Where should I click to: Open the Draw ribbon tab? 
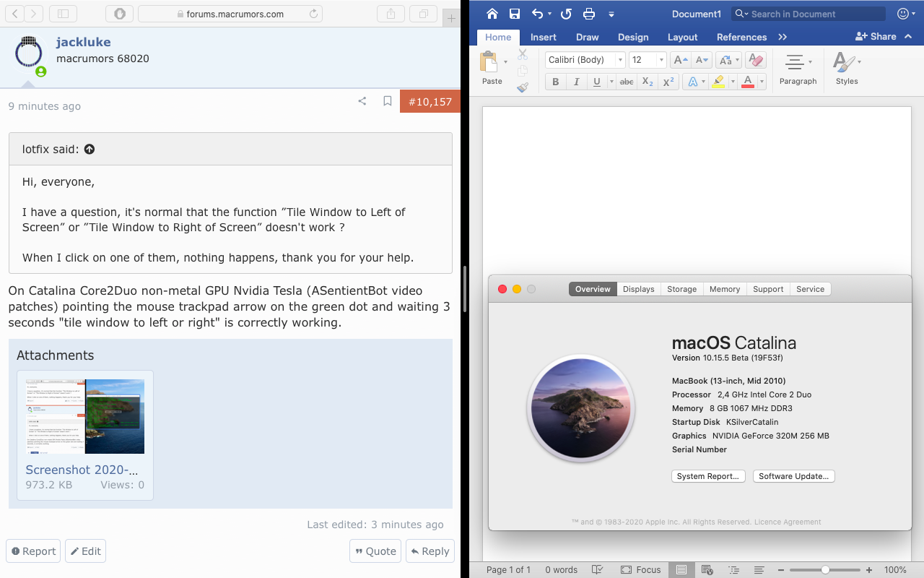tap(588, 37)
